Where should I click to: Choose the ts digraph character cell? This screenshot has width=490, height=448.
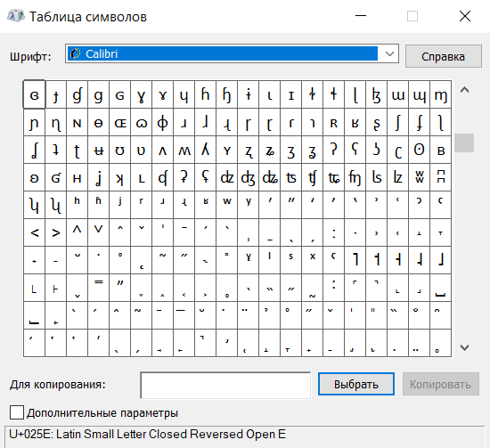pos(291,177)
